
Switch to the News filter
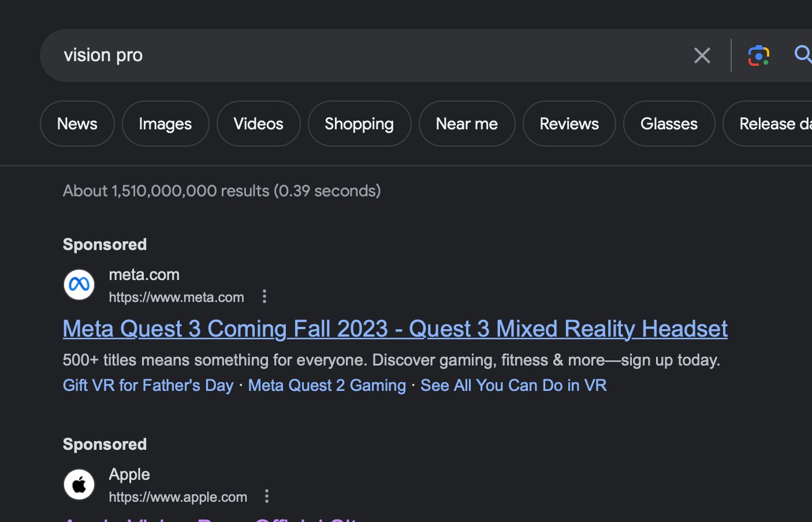[x=77, y=124]
